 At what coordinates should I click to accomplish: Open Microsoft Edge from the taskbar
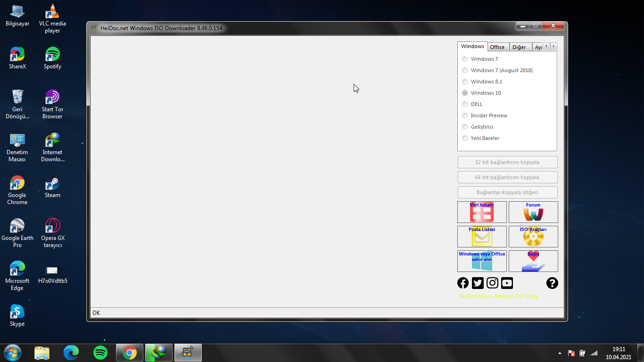point(71,353)
